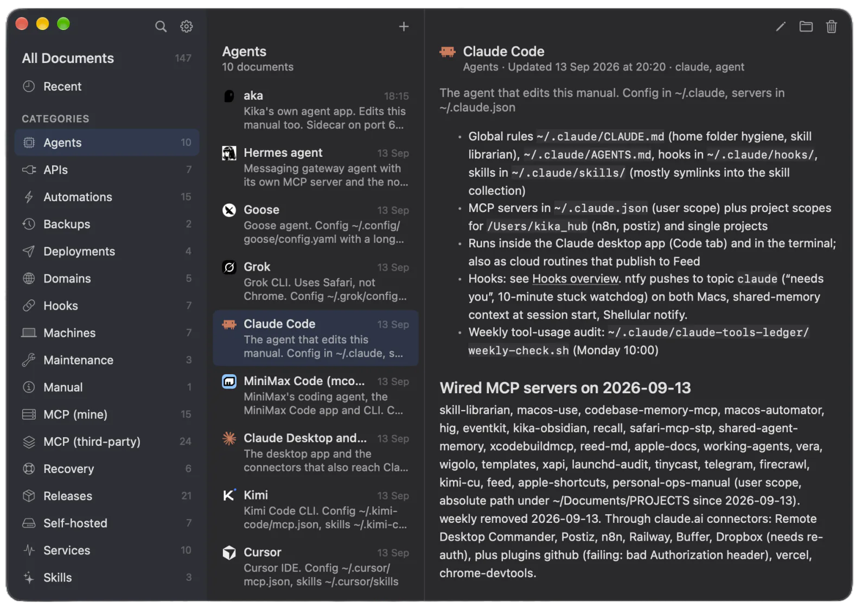868x608 pixels.
Task: Click the Machines laptop icon
Action: (x=29, y=332)
